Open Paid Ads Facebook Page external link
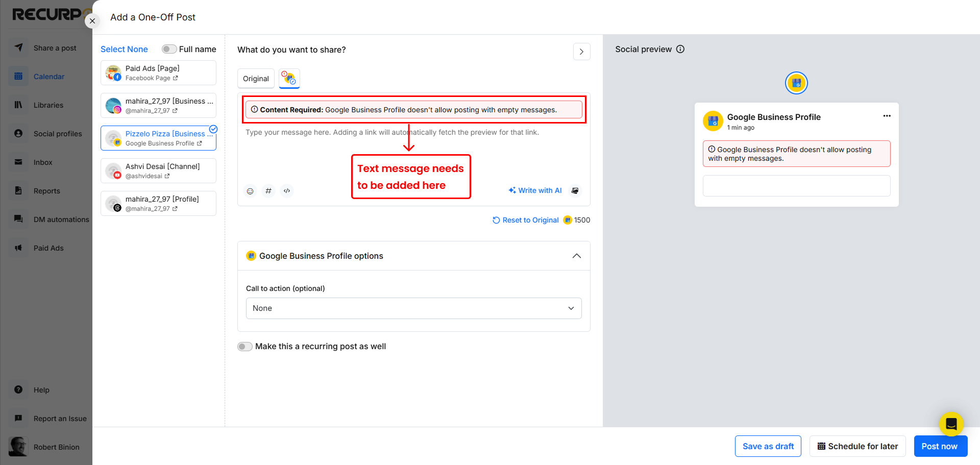The image size is (980, 465). pyautogui.click(x=176, y=78)
